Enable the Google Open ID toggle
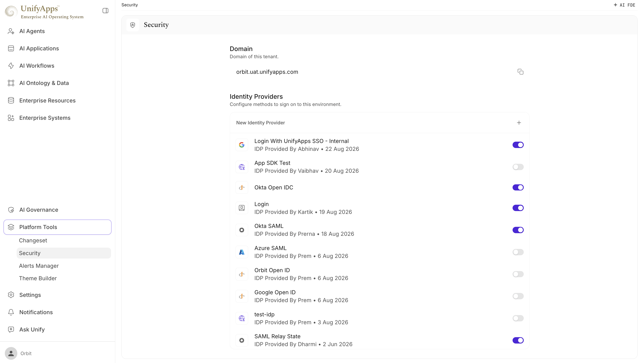The image size is (644, 363). (x=518, y=296)
